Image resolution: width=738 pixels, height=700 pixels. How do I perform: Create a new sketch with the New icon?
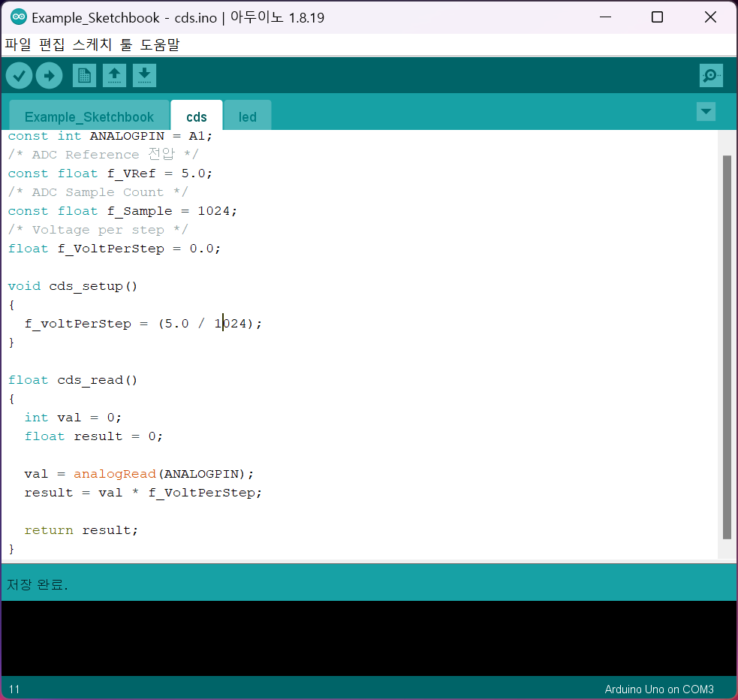(85, 75)
